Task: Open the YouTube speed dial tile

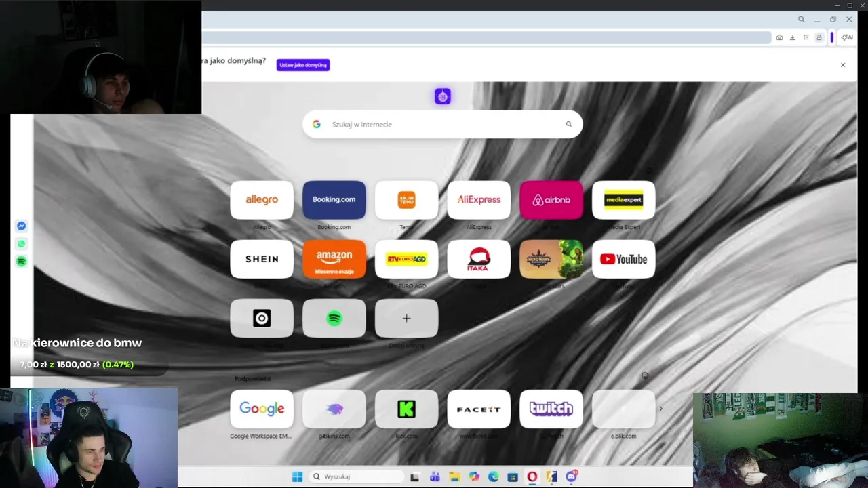Action: [x=623, y=259]
